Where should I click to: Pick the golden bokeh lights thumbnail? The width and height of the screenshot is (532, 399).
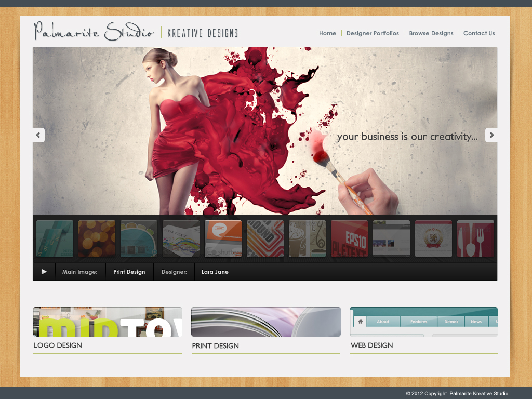click(x=97, y=239)
